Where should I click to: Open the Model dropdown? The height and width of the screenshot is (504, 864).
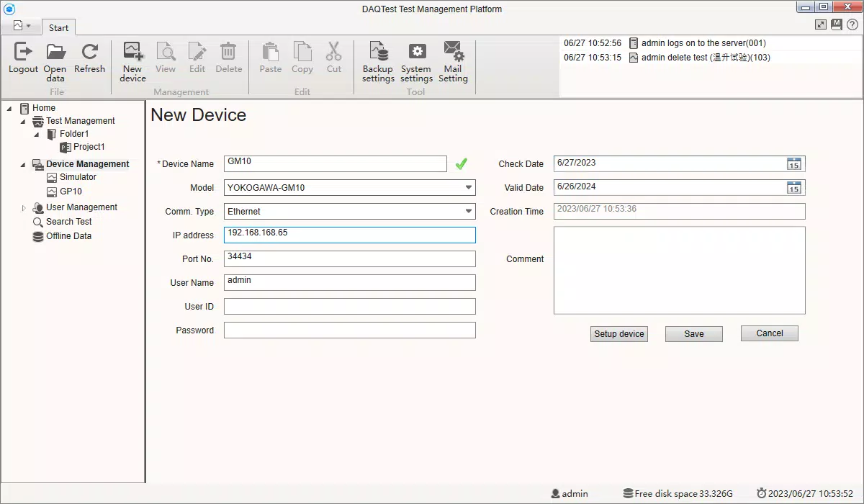pos(469,188)
